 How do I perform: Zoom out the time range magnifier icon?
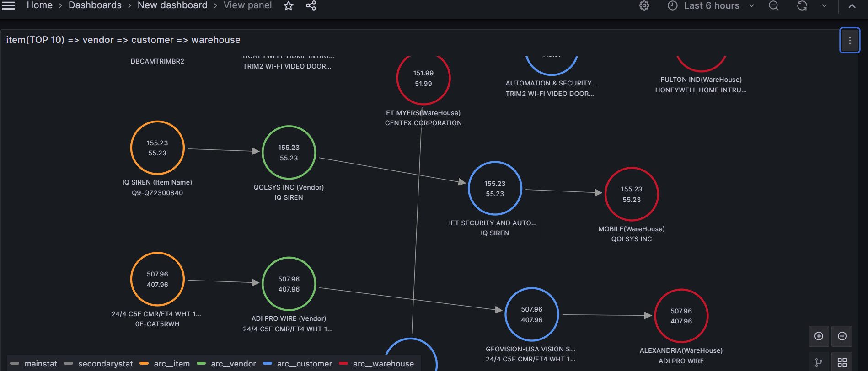point(774,5)
